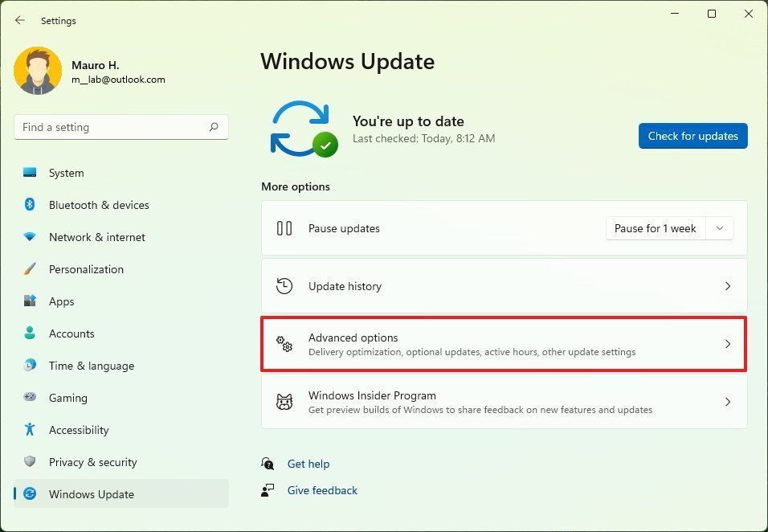Open Advanced options via its chevron
The height and width of the screenshot is (532, 768).
tap(728, 344)
